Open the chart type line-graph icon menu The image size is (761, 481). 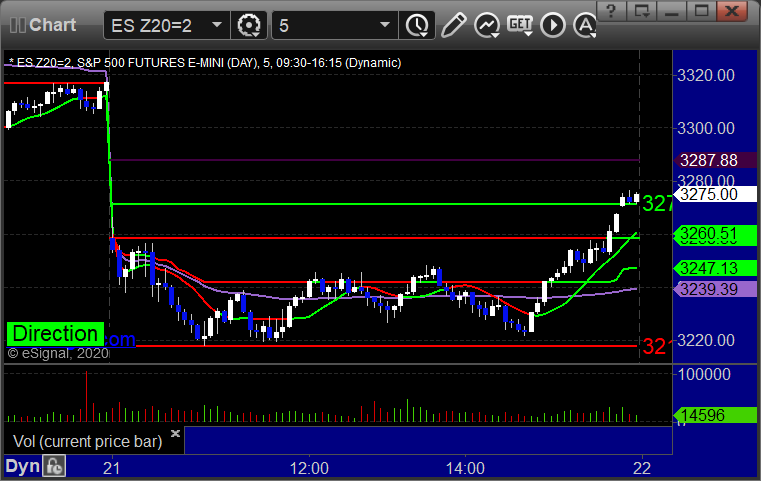pos(487,25)
